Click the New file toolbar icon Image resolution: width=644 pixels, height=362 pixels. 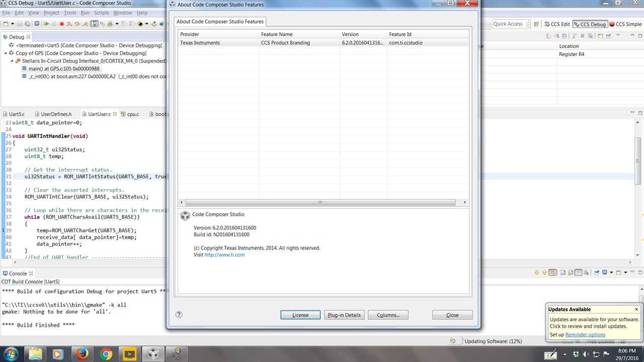pos(6,24)
